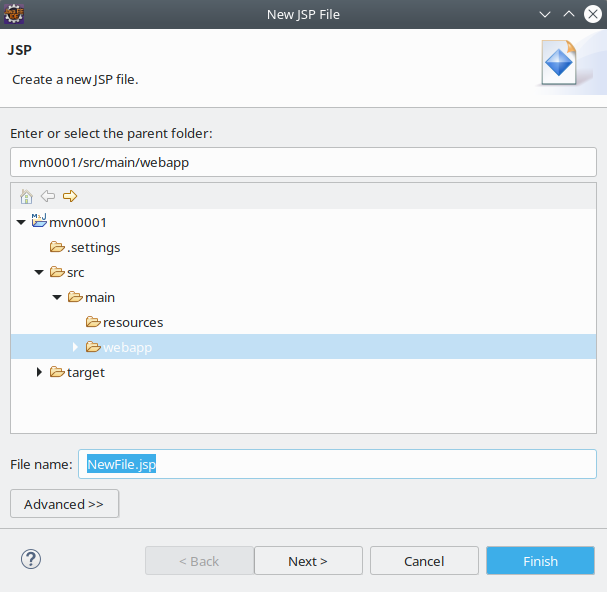Cancel the New JSP File dialog
The height and width of the screenshot is (592, 607).
coord(423,561)
